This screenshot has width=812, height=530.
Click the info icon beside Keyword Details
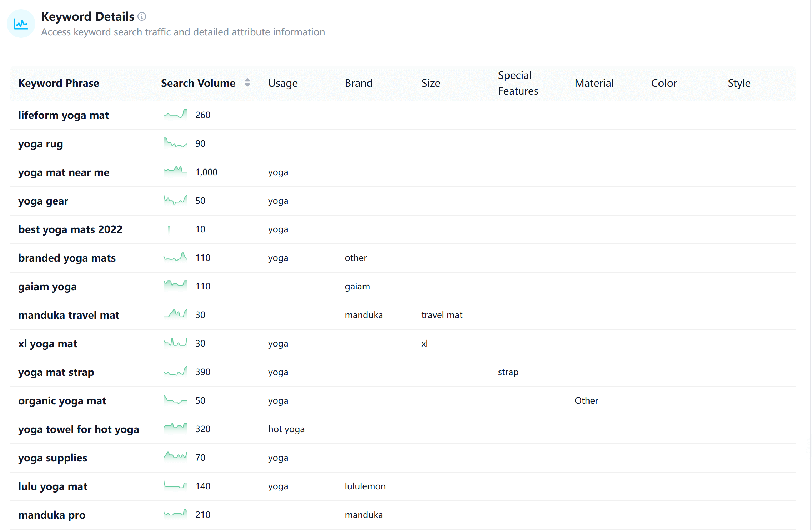[x=142, y=16]
